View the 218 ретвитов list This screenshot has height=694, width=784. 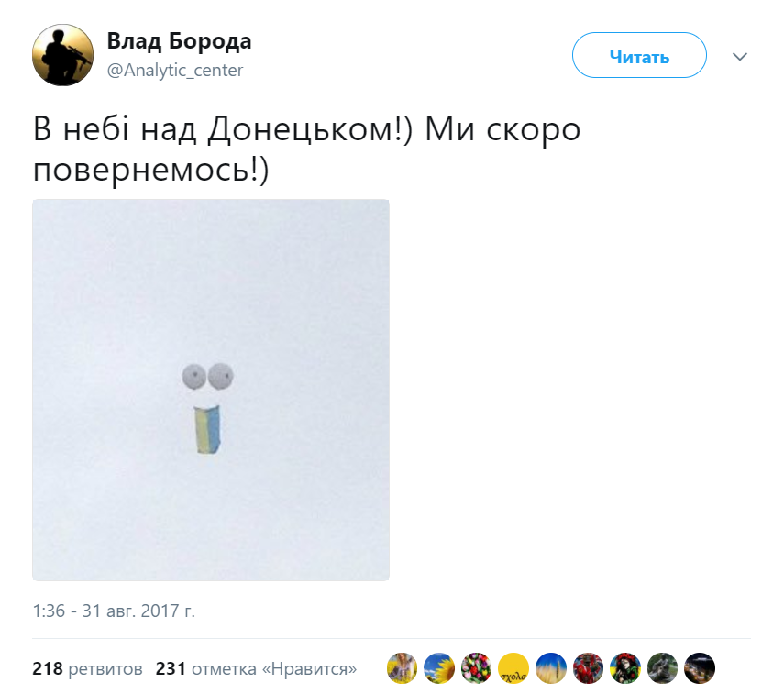point(87,668)
